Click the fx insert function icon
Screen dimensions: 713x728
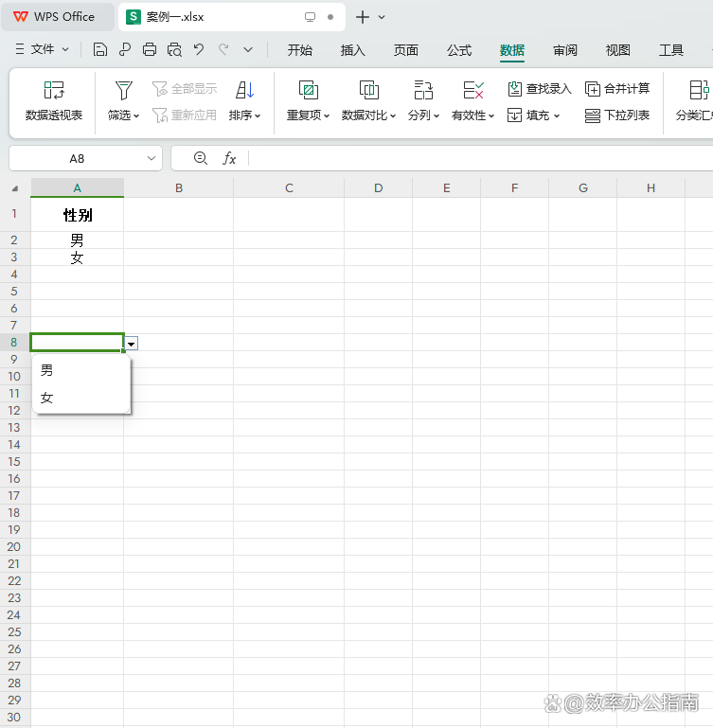229,158
